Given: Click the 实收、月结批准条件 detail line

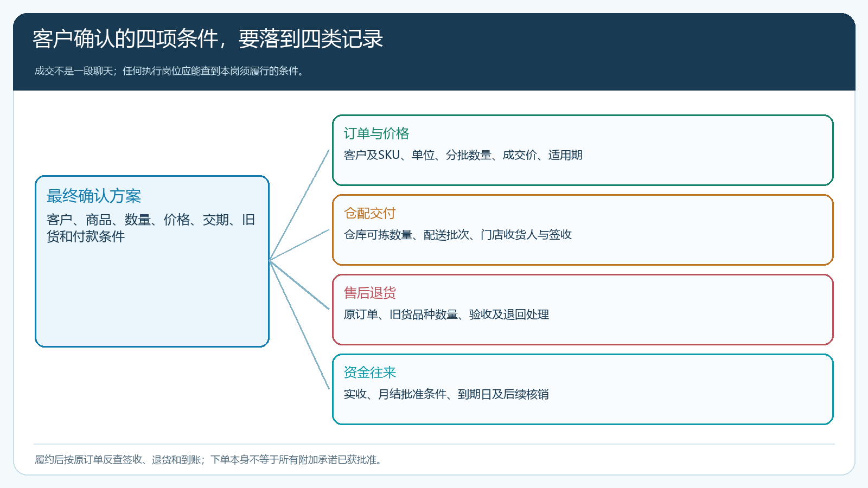Looking at the screenshot, I should (446, 394).
